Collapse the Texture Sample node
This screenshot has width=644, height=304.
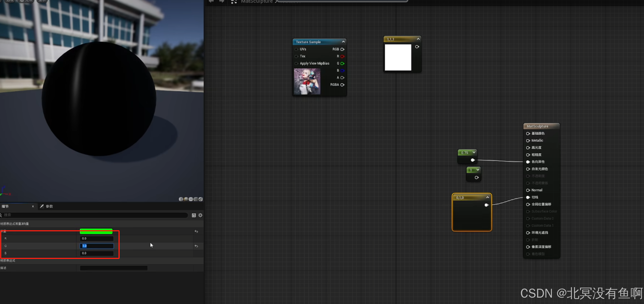pyautogui.click(x=343, y=42)
